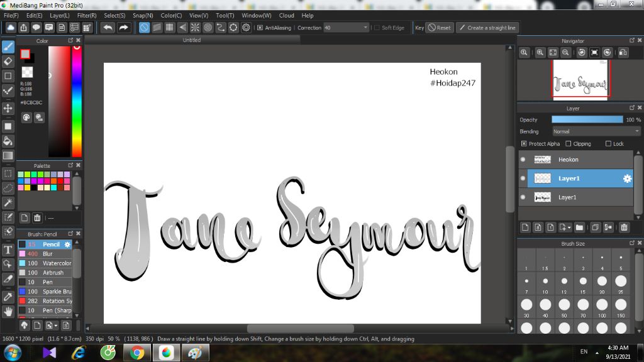Select the Watercolor brush

coord(45,263)
